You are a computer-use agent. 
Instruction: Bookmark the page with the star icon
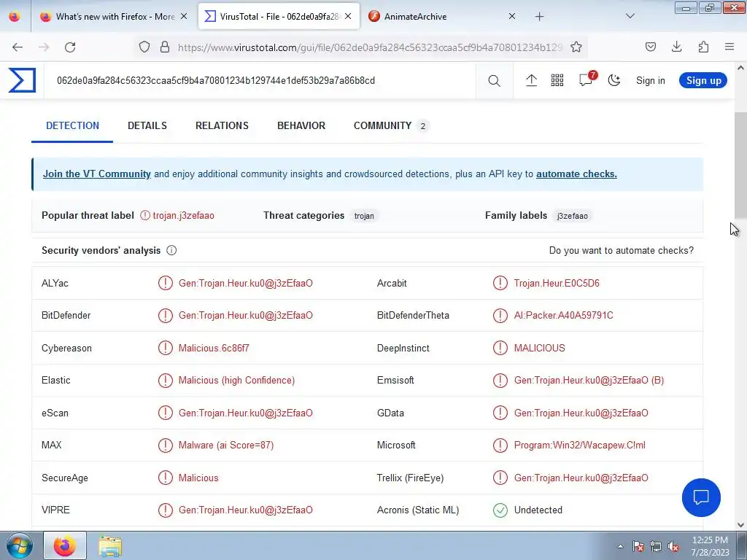[576, 47]
